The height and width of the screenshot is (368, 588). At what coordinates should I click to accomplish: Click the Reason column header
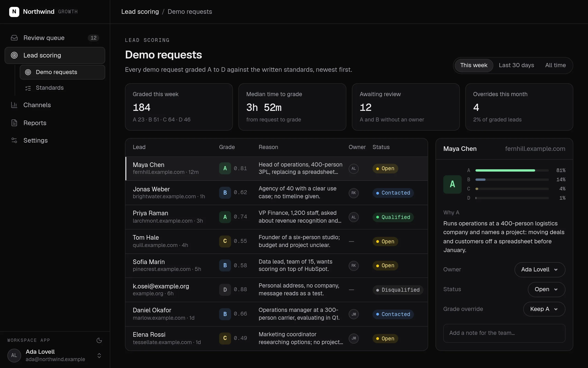268,147
